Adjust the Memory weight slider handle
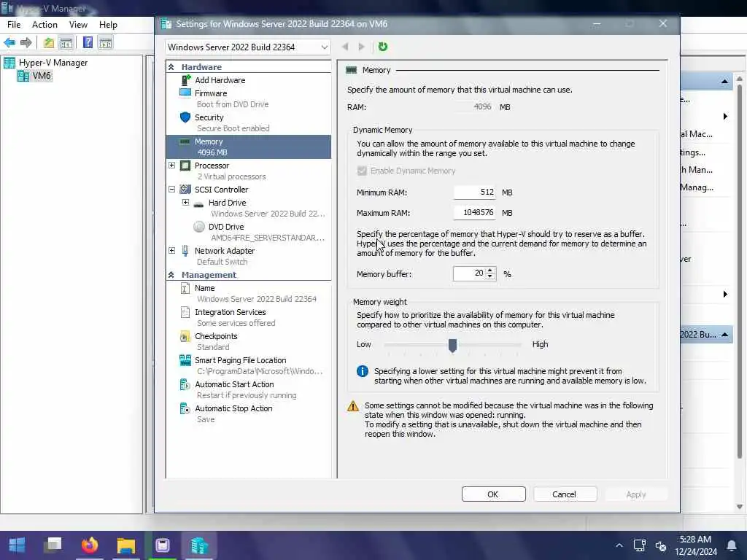This screenshot has height=560, width=747. tap(452, 345)
